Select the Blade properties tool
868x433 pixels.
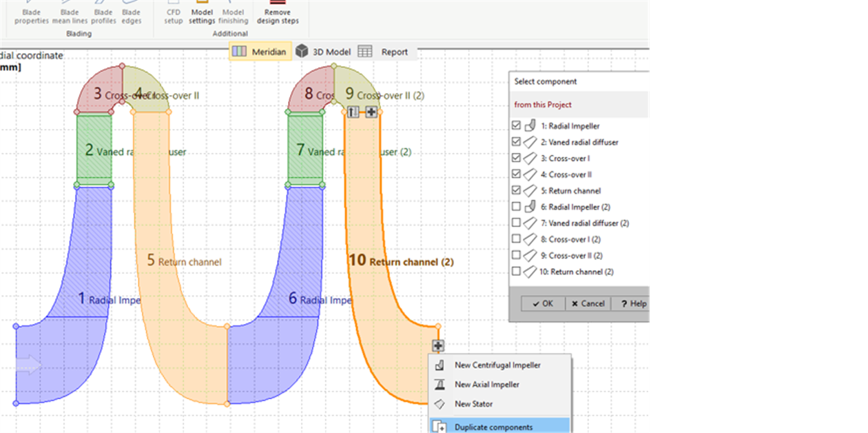coord(31,14)
